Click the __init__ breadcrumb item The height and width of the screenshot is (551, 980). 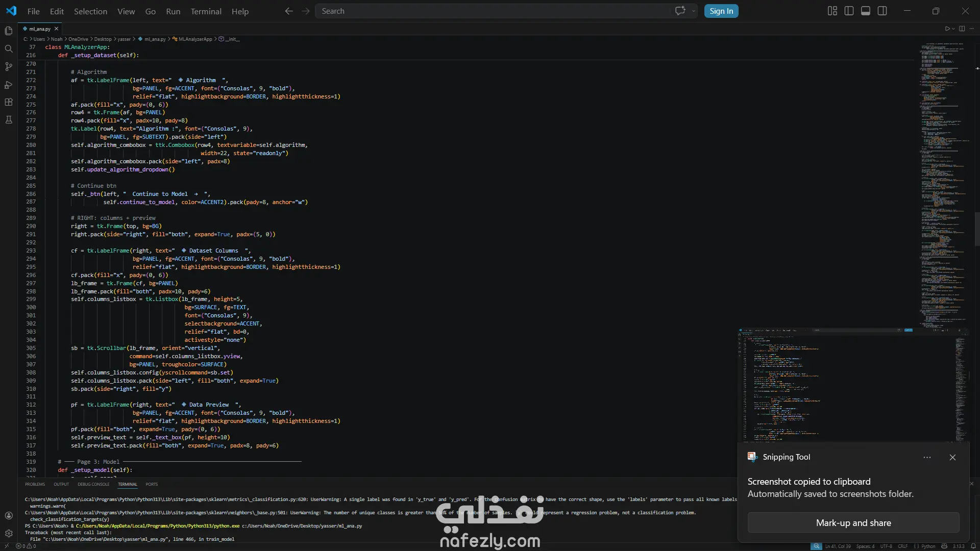(229, 39)
